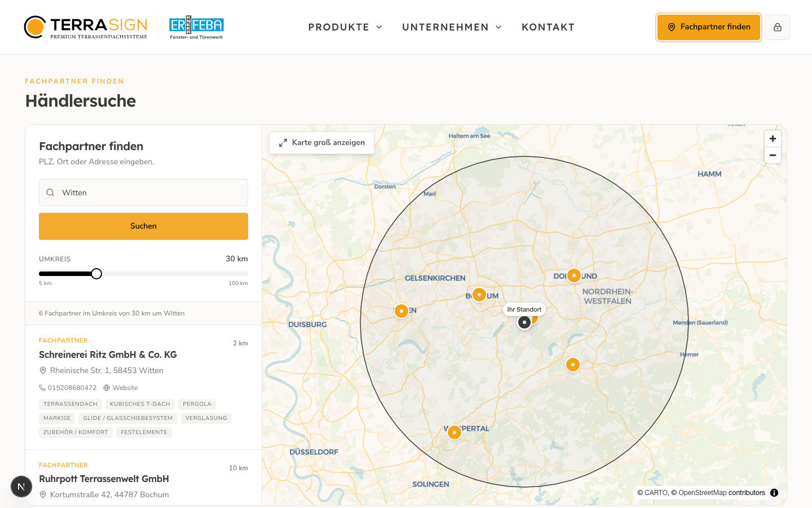This screenshot has height=508, width=812.
Task: Click the Fachpartner finden header button
Action: pyautogui.click(x=709, y=27)
